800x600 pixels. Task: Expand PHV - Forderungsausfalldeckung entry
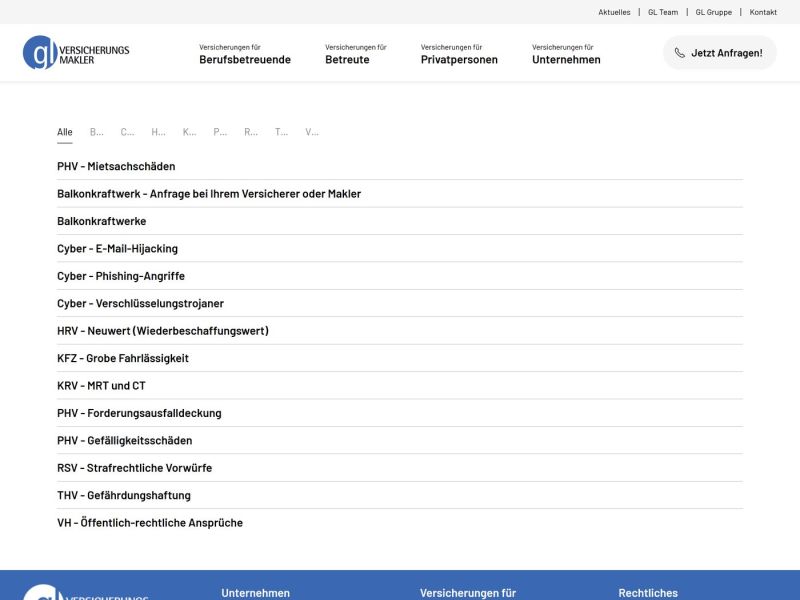(400, 413)
